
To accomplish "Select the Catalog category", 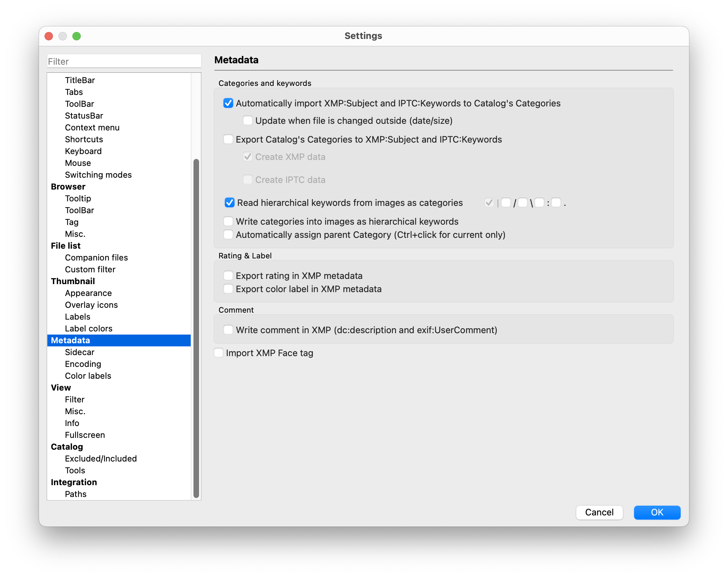I will click(x=67, y=447).
